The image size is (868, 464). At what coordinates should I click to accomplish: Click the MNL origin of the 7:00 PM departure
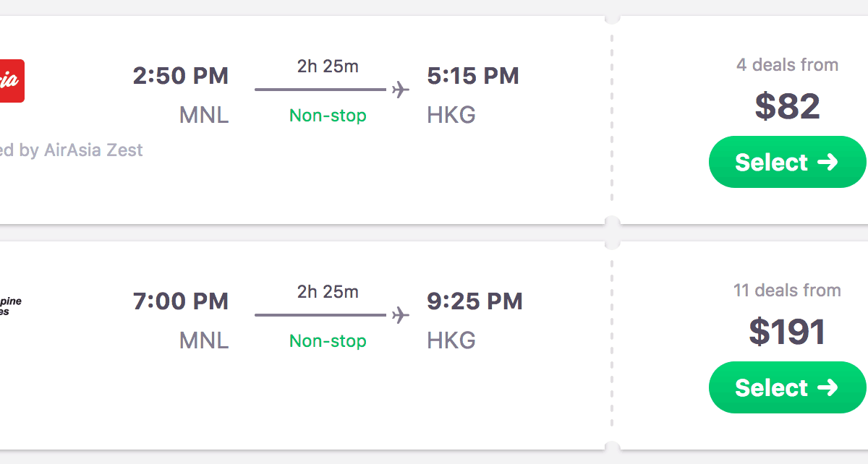pos(204,341)
